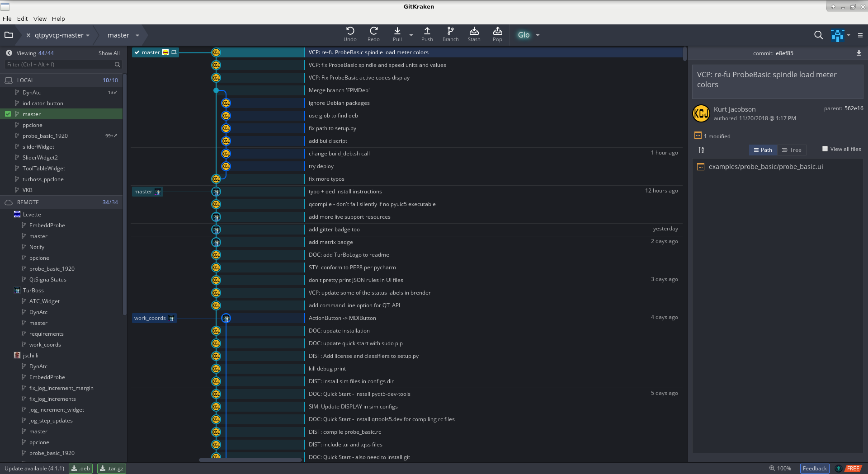Collapse the REMOTE section

coord(61,202)
